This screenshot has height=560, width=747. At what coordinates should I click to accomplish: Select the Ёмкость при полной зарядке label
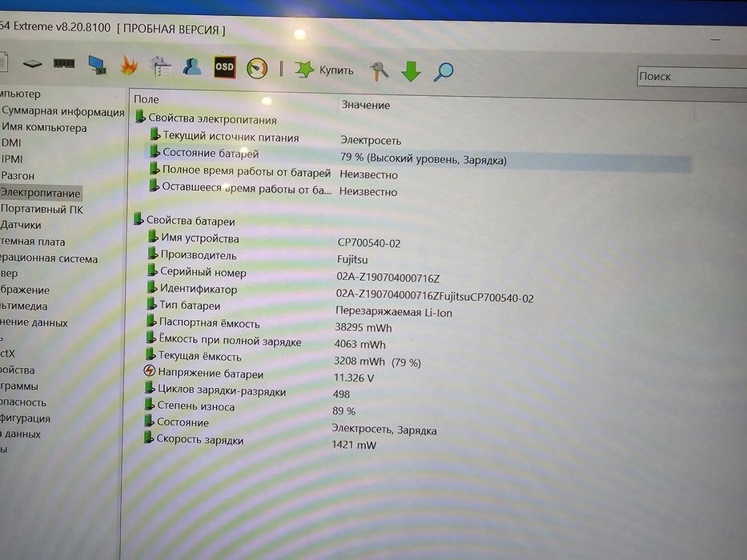pyautogui.click(x=230, y=341)
